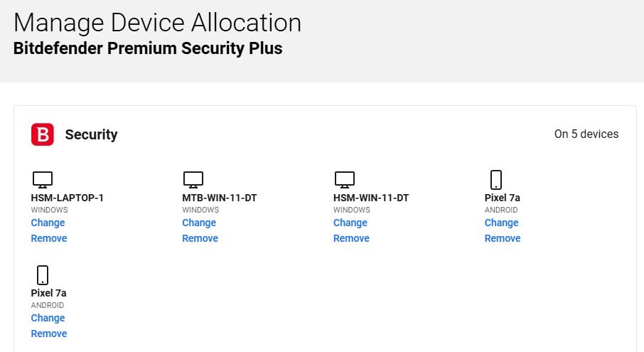Click the MTB-WIN-11-DT monitor icon

point(193,179)
